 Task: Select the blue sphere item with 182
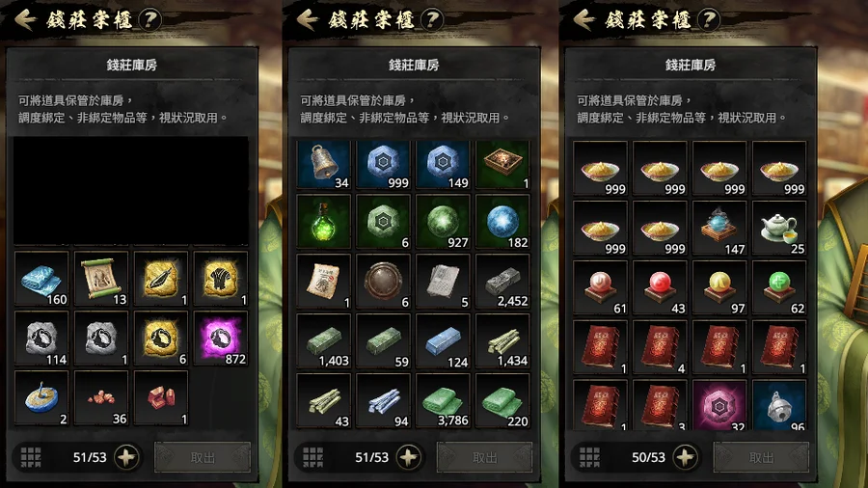pyautogui.click(x=502, y=221)
